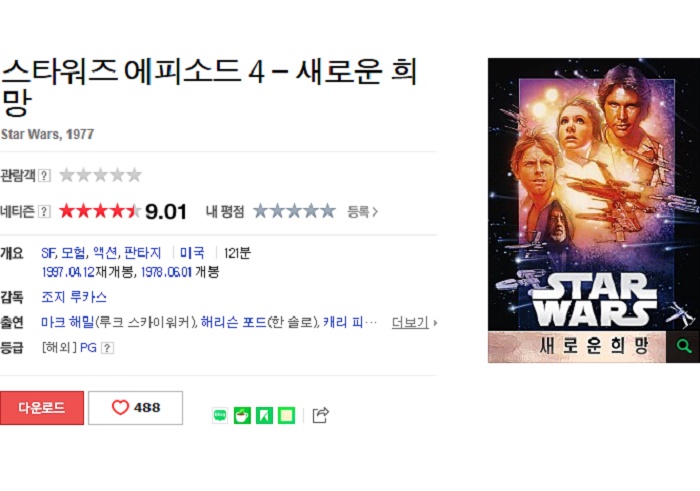The image size is (700, 491).
Task: Magnify poster with green search icon
Action: click(x=683, y=346)
